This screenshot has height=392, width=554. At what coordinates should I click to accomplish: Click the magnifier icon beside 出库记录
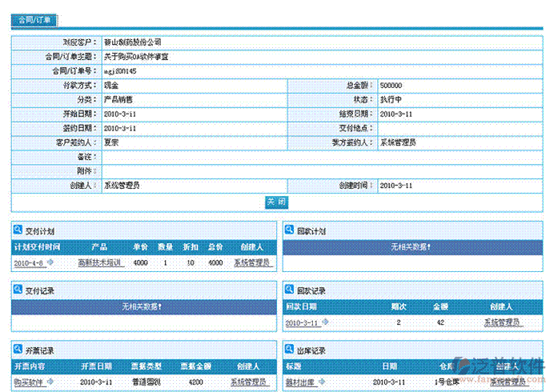point(289,350)
